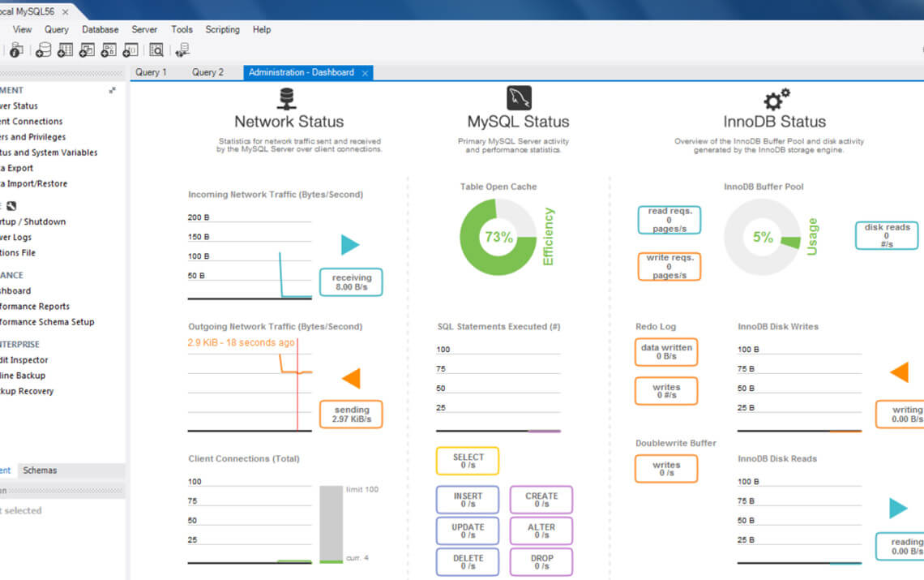The width and height of the screenshot is (924, 580).
Task: Switch to the Query 2 tab
Action: (x=207, y=72)
